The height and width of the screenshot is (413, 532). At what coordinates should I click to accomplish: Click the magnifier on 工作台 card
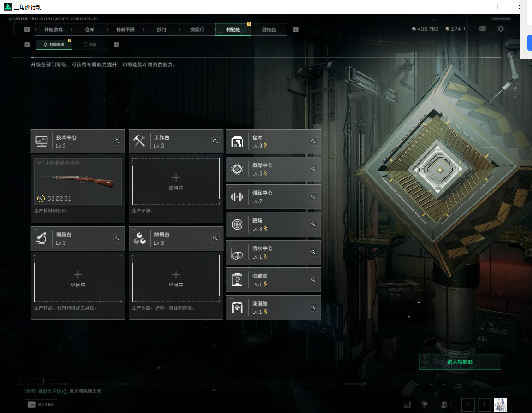pos(215,141)
